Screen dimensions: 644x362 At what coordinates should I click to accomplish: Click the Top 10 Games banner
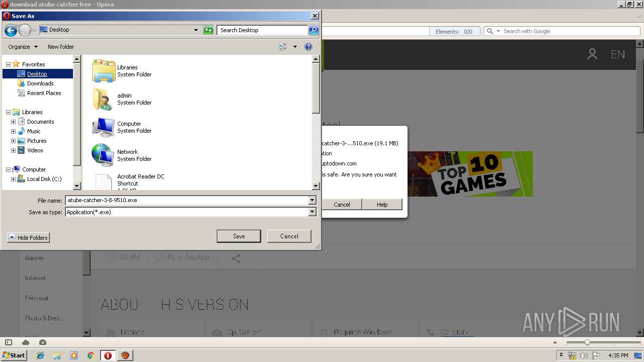[x=470, y=174]
